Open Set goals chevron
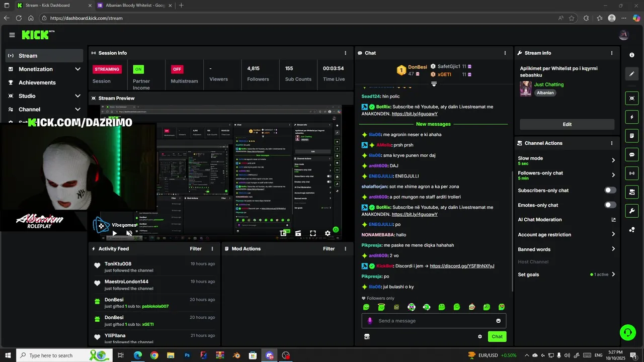Viewport: 644px width, 362px height. coord(613,275)
